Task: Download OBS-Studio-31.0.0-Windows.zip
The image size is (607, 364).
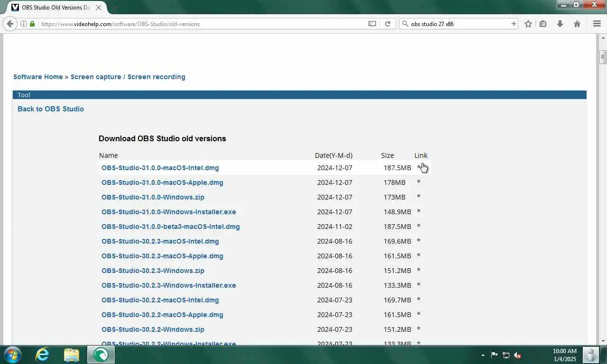Action: pyautogui.click(x=153, y=197)
